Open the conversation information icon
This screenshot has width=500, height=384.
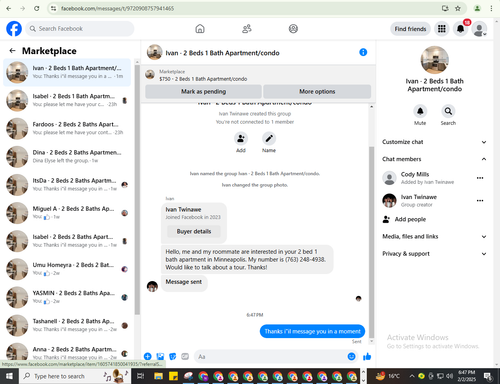363,52
